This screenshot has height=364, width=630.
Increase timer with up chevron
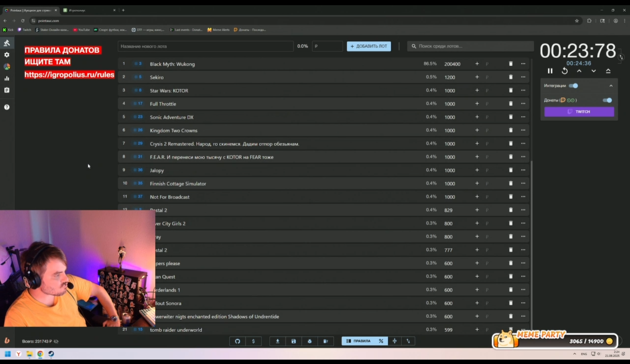coord(579,71)
